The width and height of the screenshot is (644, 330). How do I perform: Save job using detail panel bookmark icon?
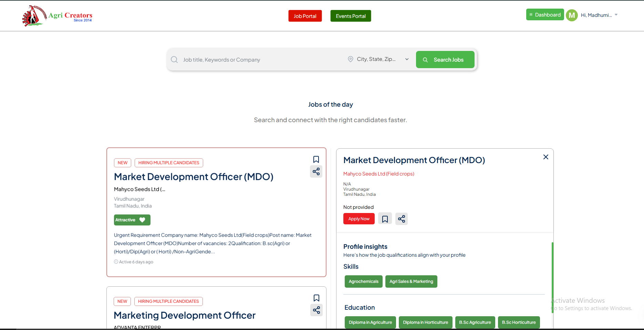click(385, 219)
